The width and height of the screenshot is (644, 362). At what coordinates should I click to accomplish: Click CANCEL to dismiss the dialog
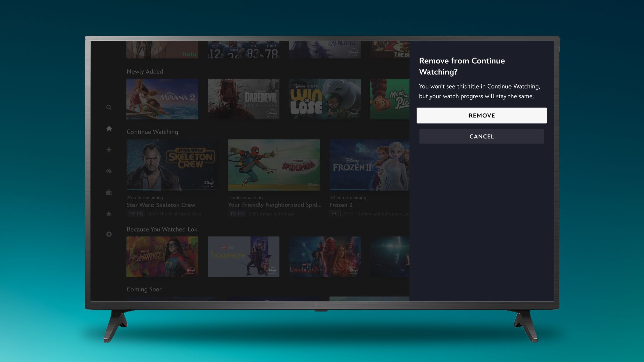coord(482,136)
